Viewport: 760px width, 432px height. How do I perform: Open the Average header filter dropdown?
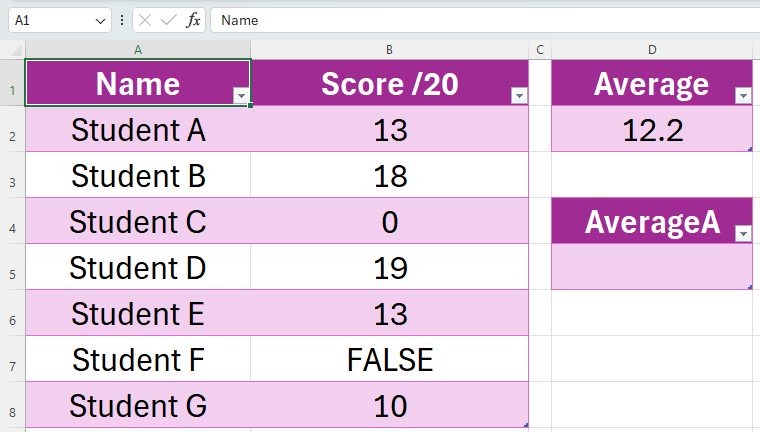click(x=742, y=95)
